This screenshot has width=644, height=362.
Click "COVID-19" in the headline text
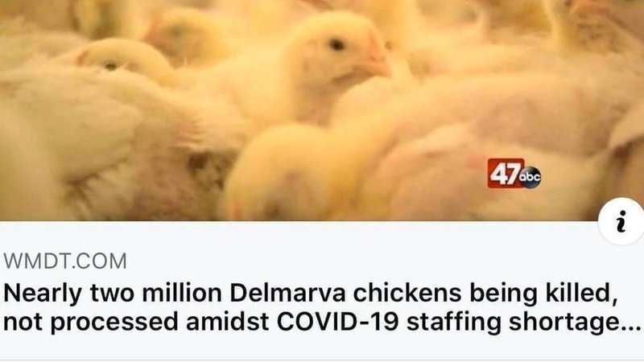click(337, 321)
